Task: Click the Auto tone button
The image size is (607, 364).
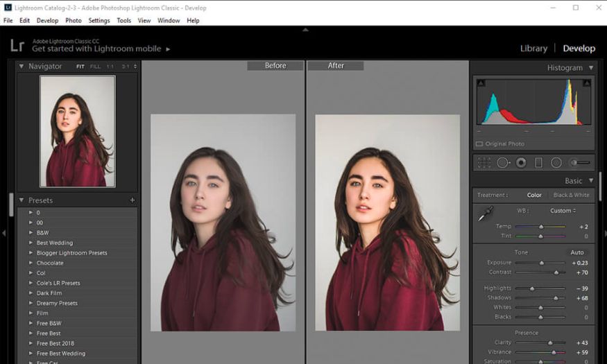Action: coord(576,252)
